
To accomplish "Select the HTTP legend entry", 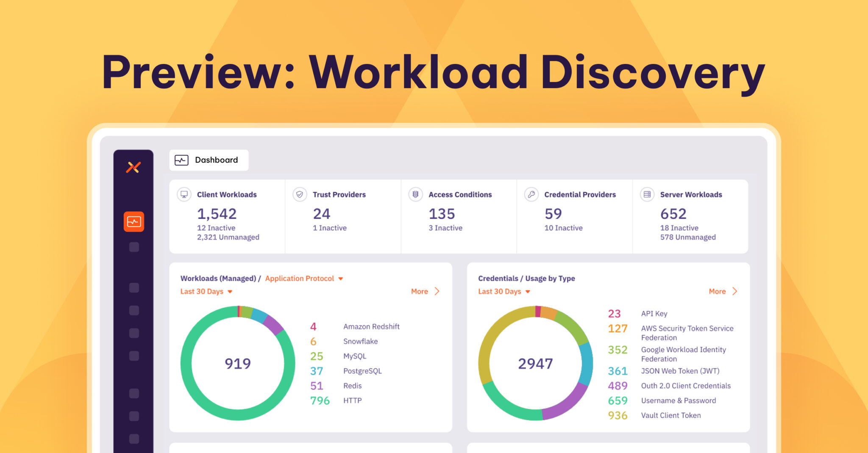I will (x=352, y=400).
